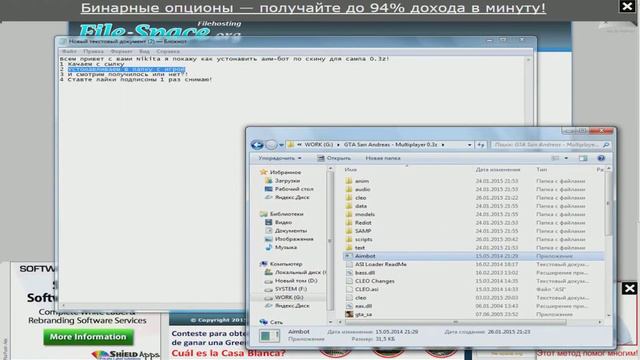Click green More Information button
Image resolution: width=640 pixels, height=360 pixels.
click(88, 337)
